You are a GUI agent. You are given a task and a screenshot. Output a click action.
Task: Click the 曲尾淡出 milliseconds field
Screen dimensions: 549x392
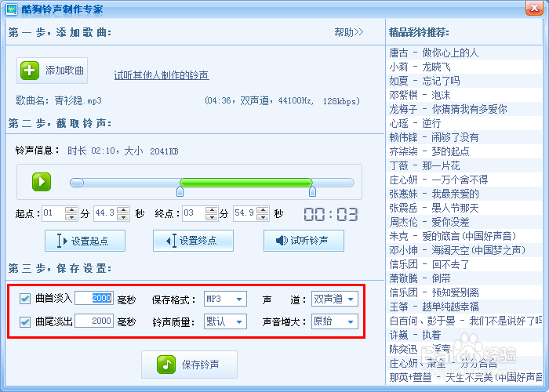94,321
